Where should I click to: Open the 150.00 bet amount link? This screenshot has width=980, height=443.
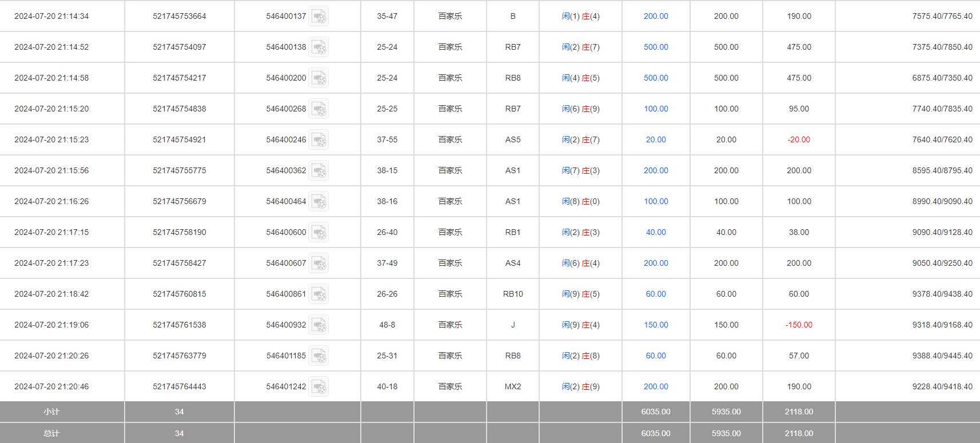pyautogui.click(x=655, y=325)
